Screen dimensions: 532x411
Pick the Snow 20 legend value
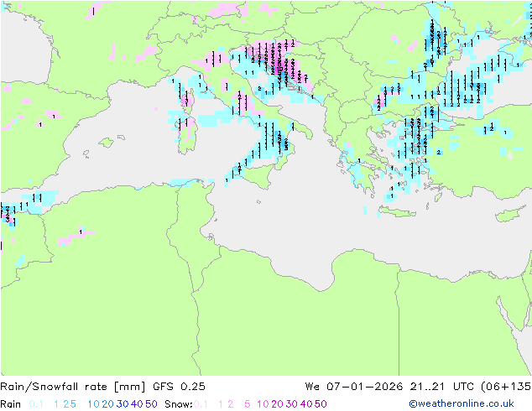(277, 404)
